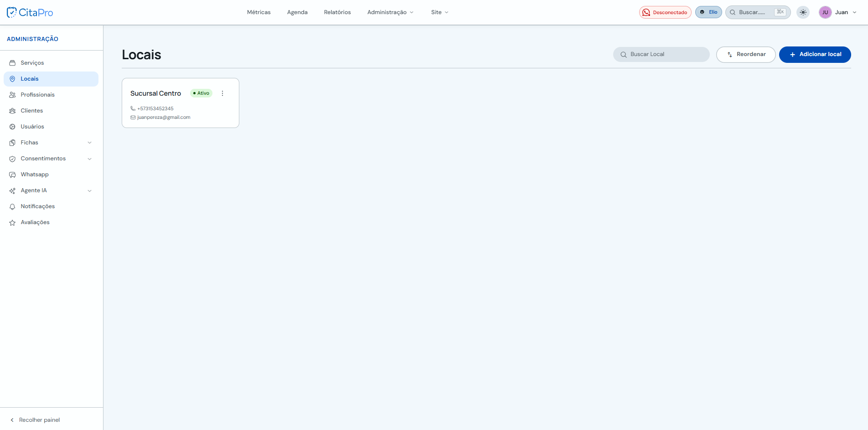Click the Whatsapp chat icon

click(12, 175)
